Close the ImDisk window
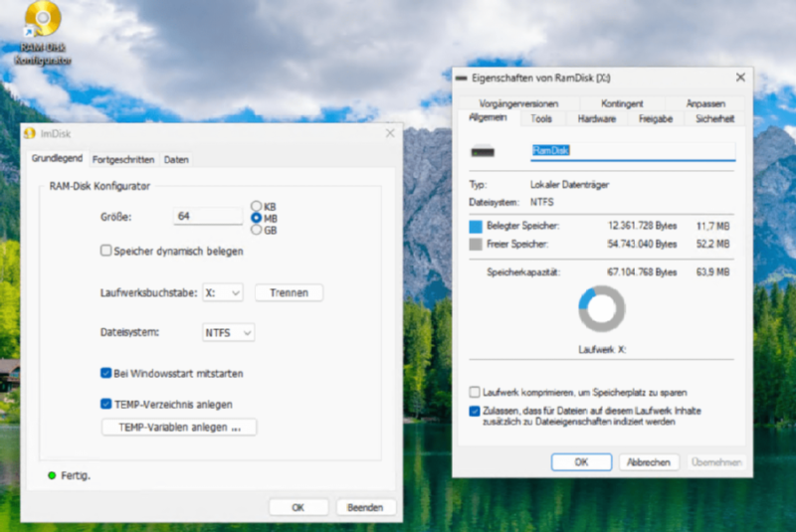This screenshot has width=796, height=532. pyautogui.click(x=389, y=133)
